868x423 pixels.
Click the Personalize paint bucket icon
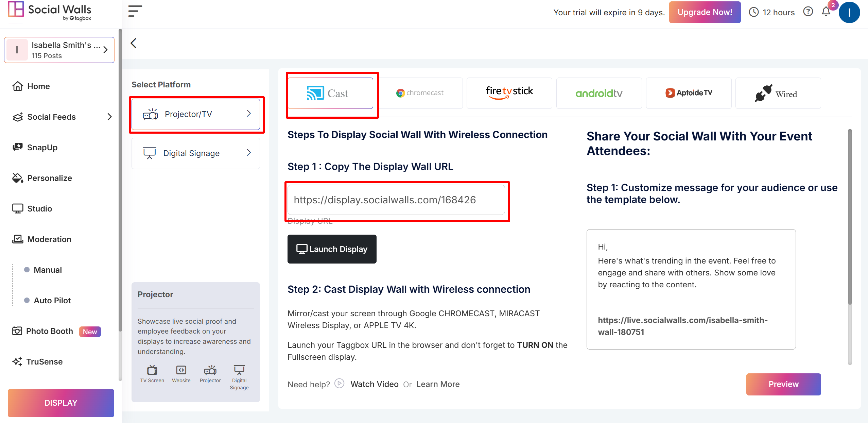18,178
